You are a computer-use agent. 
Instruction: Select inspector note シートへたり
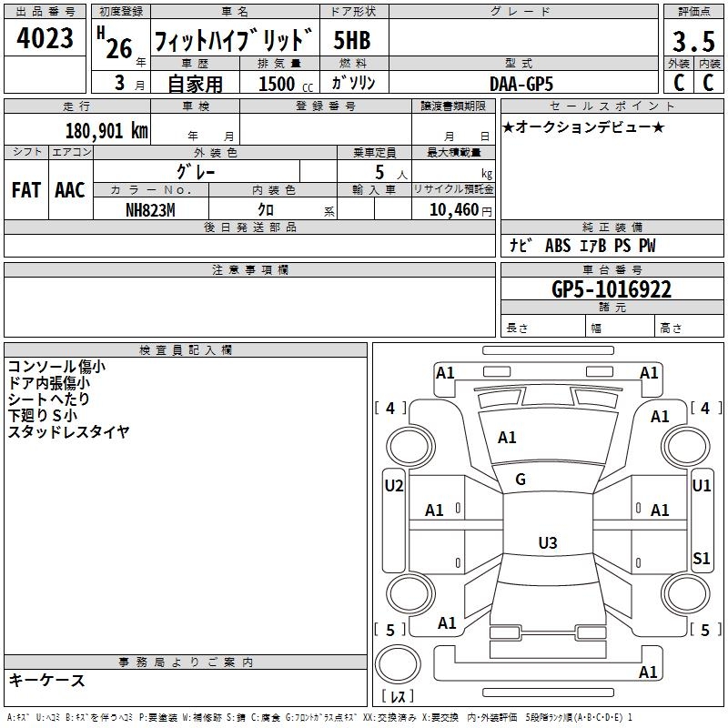(x=49, y=399)
